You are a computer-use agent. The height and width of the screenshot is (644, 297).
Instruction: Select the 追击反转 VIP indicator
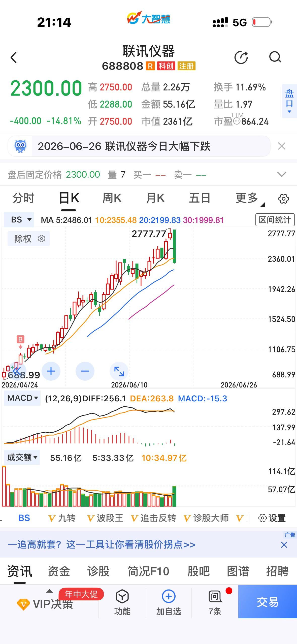(x=154, y=518)
